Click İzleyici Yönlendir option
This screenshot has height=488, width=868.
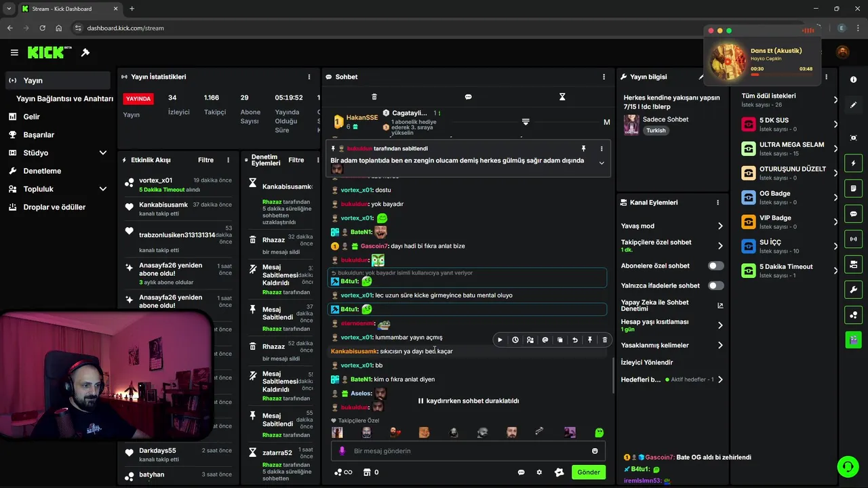pos(647,363)
